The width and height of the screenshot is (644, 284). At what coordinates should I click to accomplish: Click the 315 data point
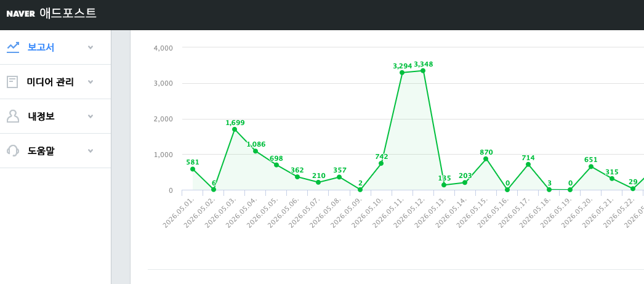[x=612, y=179]
